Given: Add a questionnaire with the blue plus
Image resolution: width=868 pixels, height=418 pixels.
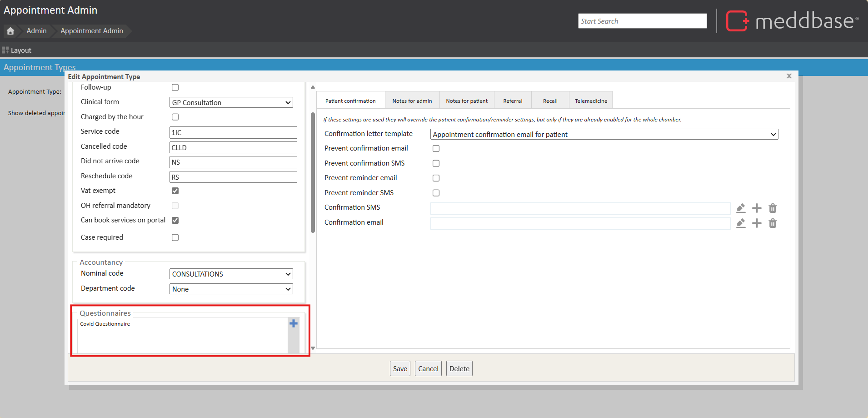Looking at the screenshot, I should (x=294, y=323).
